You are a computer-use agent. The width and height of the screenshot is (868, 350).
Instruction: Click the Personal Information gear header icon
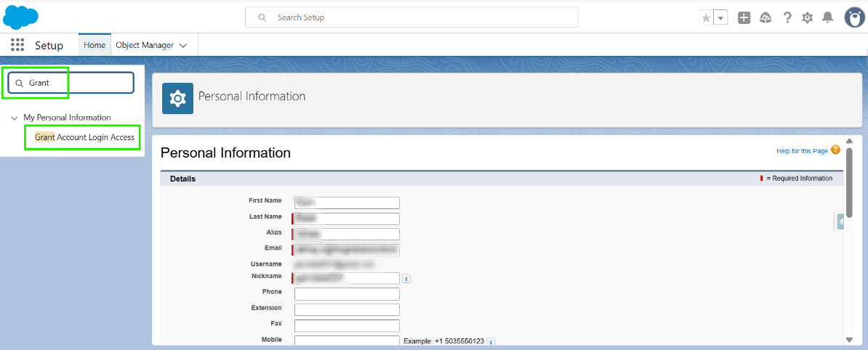(177, 99)
